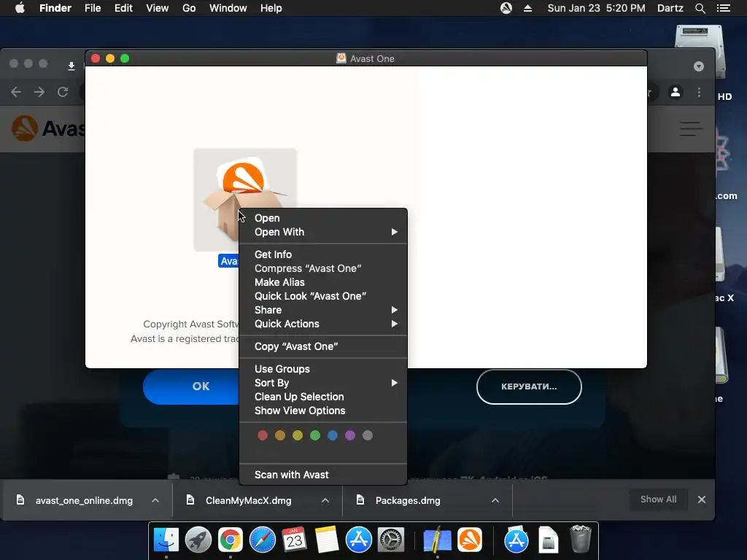Viewport: 747px width, 560px height.
Task: Click eject icon in the menu bar
Action: pyautogui.click(x=528, y=8)
